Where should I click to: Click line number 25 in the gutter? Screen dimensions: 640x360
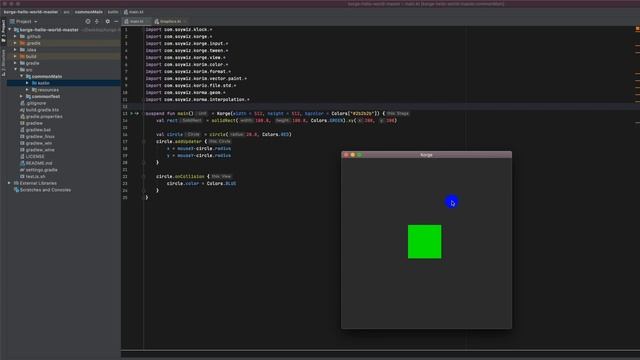point(125,198)
